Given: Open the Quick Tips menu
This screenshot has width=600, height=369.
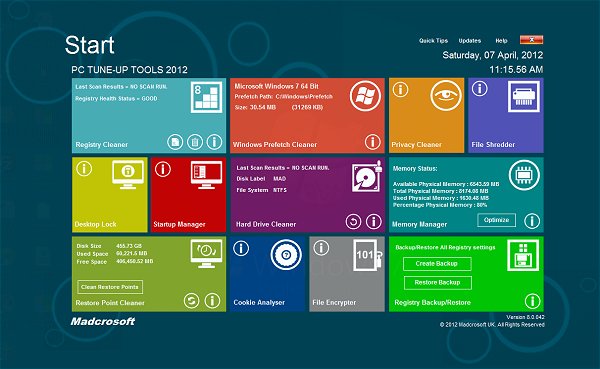Looking at the screenshot, I should (x=433, y=41).
